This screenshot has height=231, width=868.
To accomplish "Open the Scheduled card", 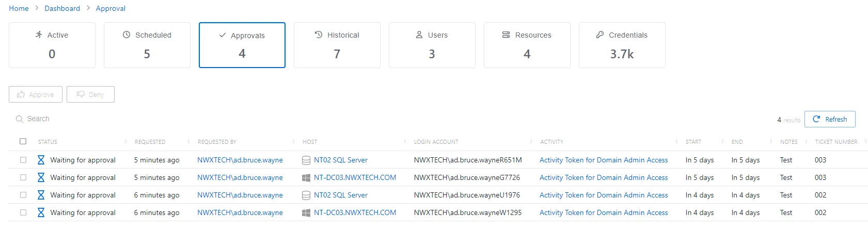I will 147,45.
